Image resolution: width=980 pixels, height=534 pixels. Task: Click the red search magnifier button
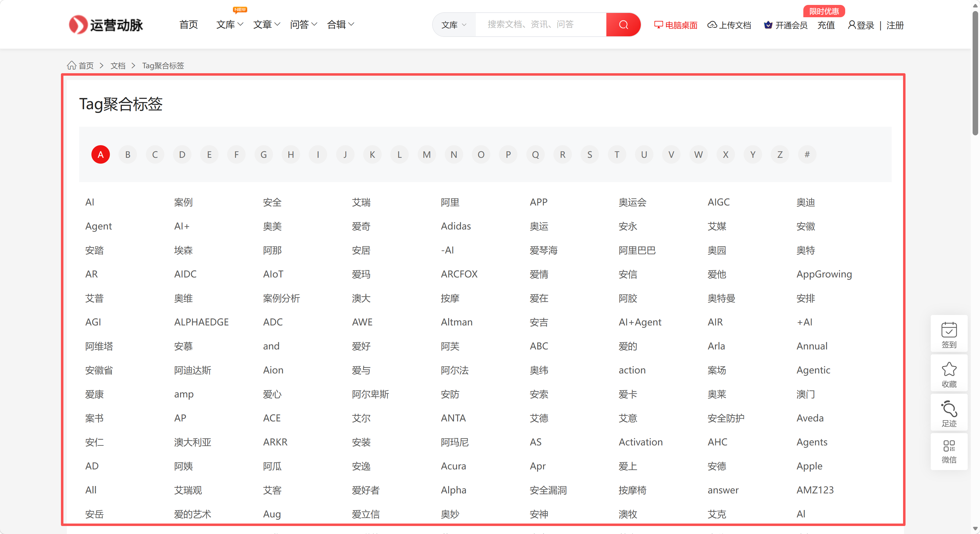623,25
